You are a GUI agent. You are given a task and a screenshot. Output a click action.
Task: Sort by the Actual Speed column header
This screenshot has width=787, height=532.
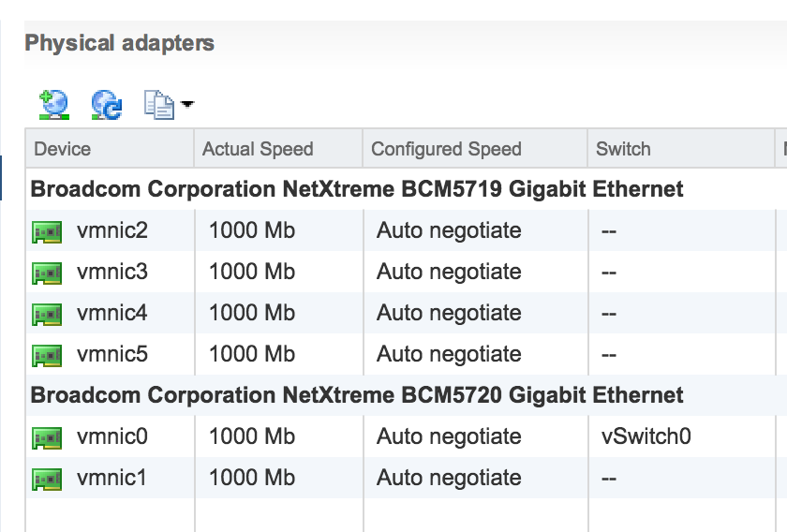(278, 149)
